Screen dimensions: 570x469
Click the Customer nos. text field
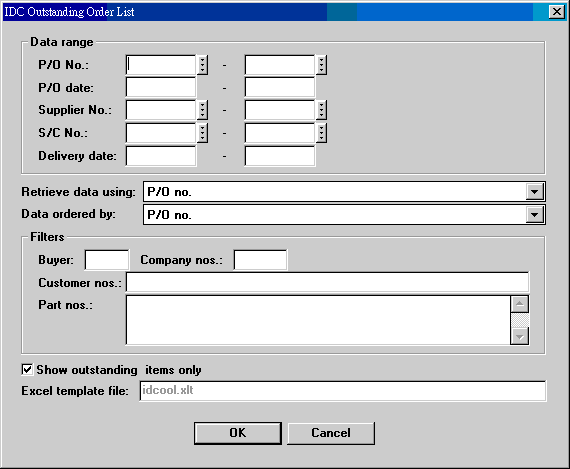(327, 282)
